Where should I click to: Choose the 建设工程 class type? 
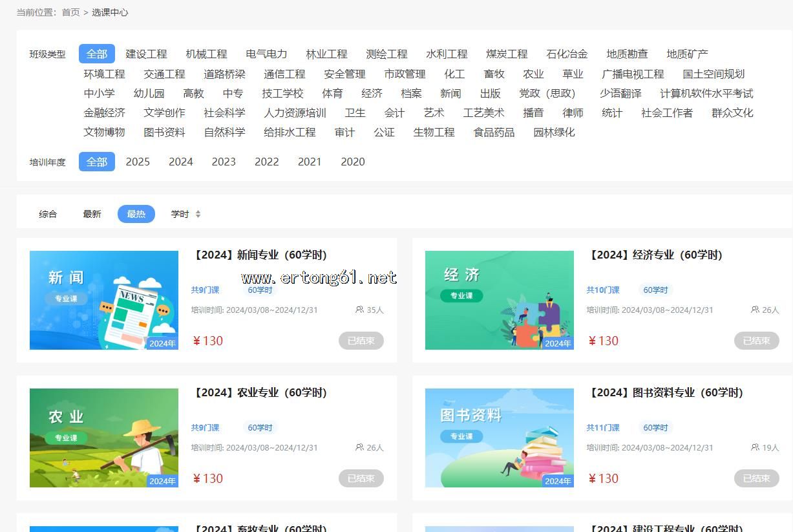point(146,54)
